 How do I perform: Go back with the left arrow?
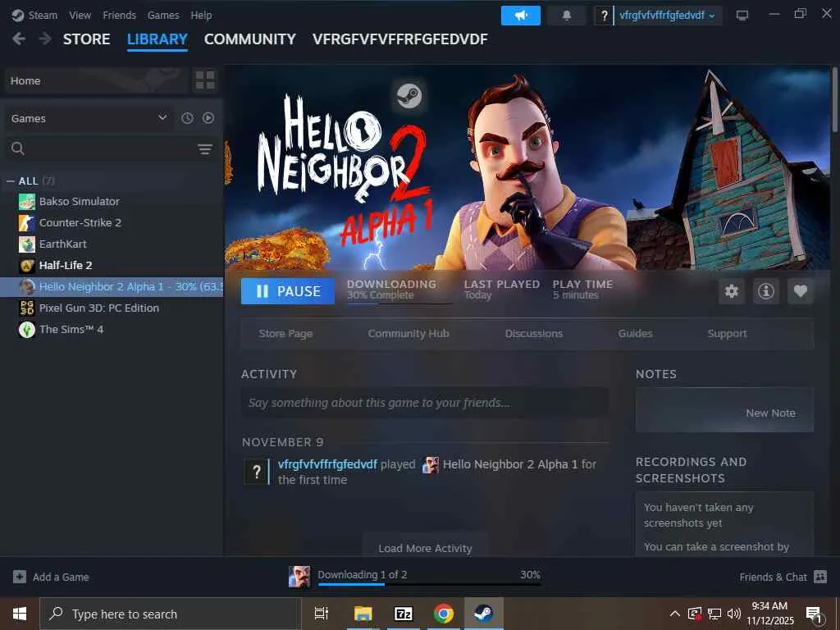click(x=19, y=39)
